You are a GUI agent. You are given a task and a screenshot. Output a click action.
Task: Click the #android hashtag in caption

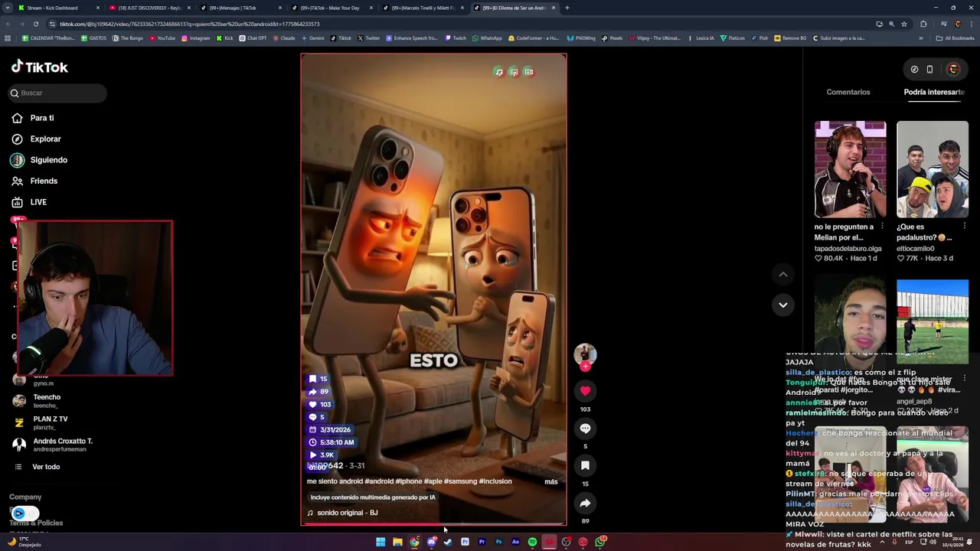tap(379, 481)
